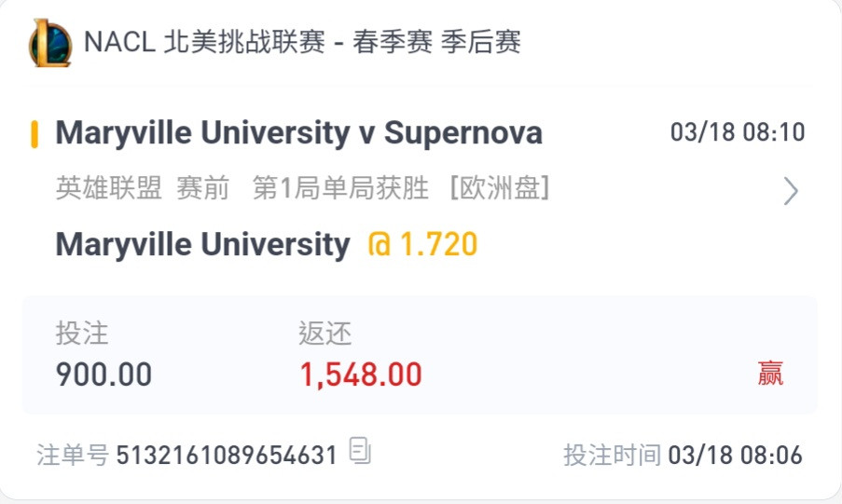Select the 900.00 stake amount
This screenshot has height=504, width=842.
pyautogui.click(x=104, y=375)
